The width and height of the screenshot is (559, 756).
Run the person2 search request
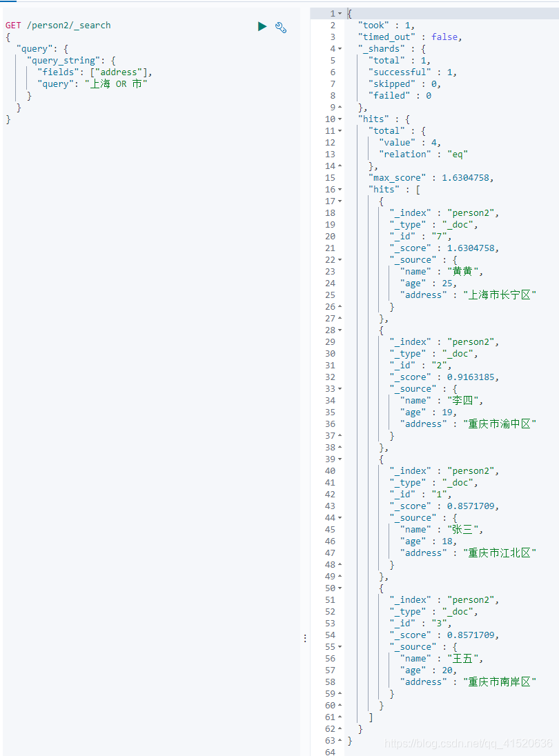[x=262, y=26]
